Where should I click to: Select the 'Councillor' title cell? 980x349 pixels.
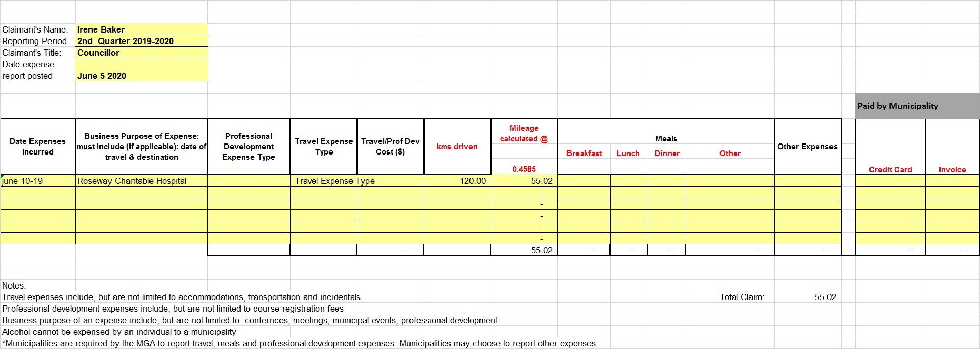click(142, 53)
